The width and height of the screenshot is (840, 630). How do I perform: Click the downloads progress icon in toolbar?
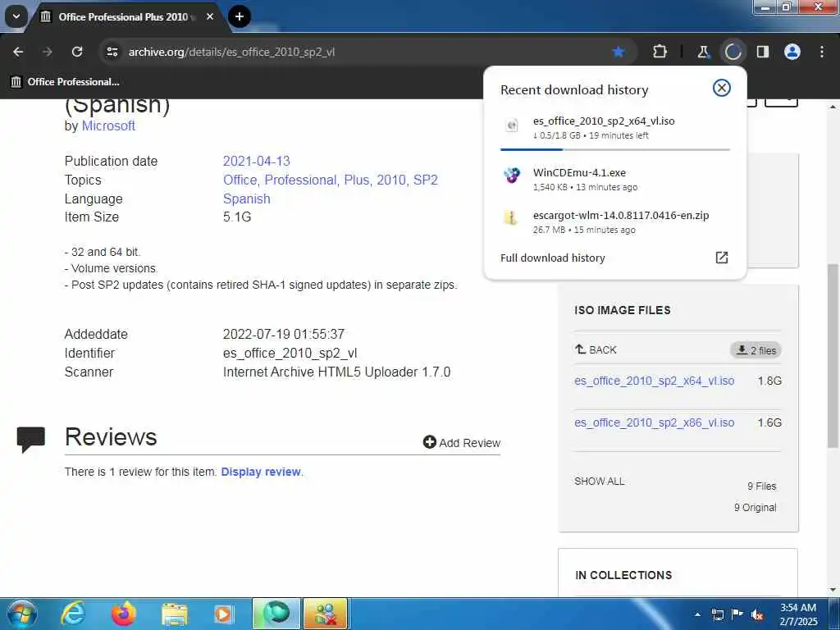pos(733,52)
